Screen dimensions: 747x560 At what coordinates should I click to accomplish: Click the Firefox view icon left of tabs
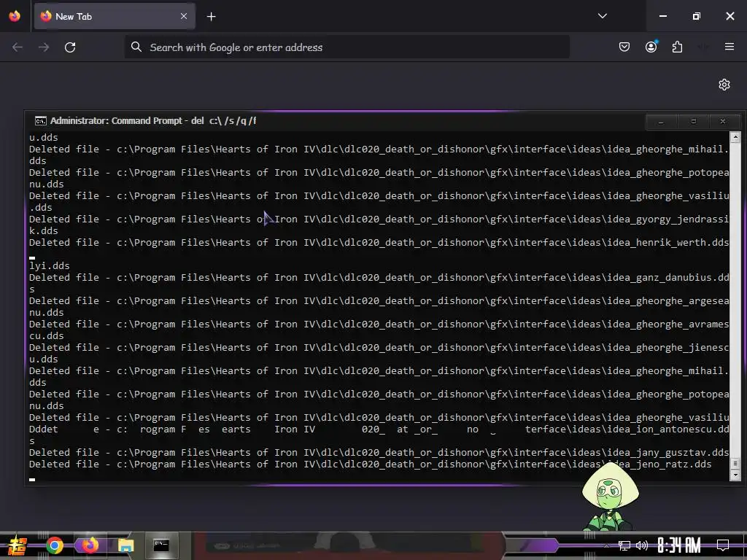[x=15, y=16]
